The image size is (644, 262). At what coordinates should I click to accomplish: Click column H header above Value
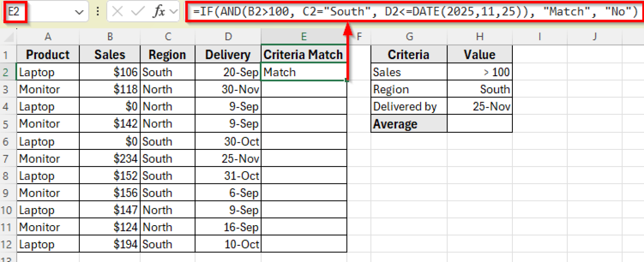(x=479, y=37)
